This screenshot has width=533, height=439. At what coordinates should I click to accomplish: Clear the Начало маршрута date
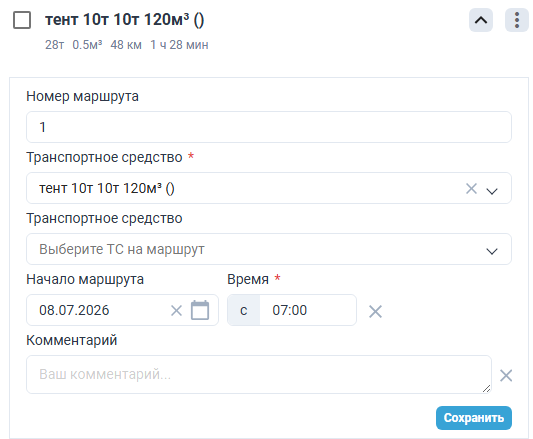coord(176,310)
